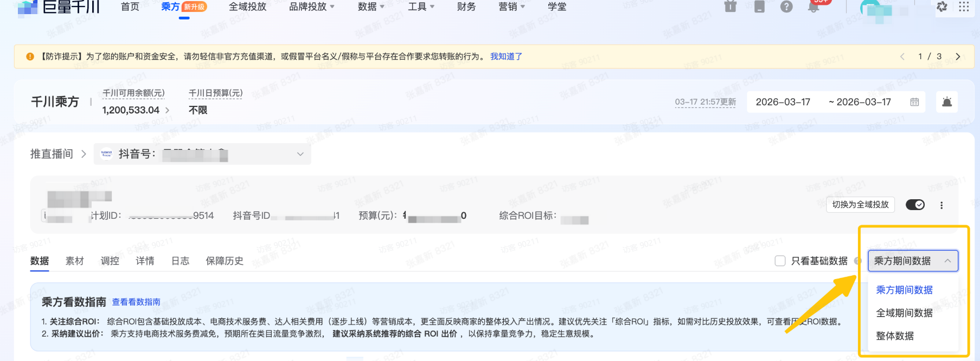980x361 pixels.
Task: Click the 切换为全域投放 button
Action: tap(861, 205)
